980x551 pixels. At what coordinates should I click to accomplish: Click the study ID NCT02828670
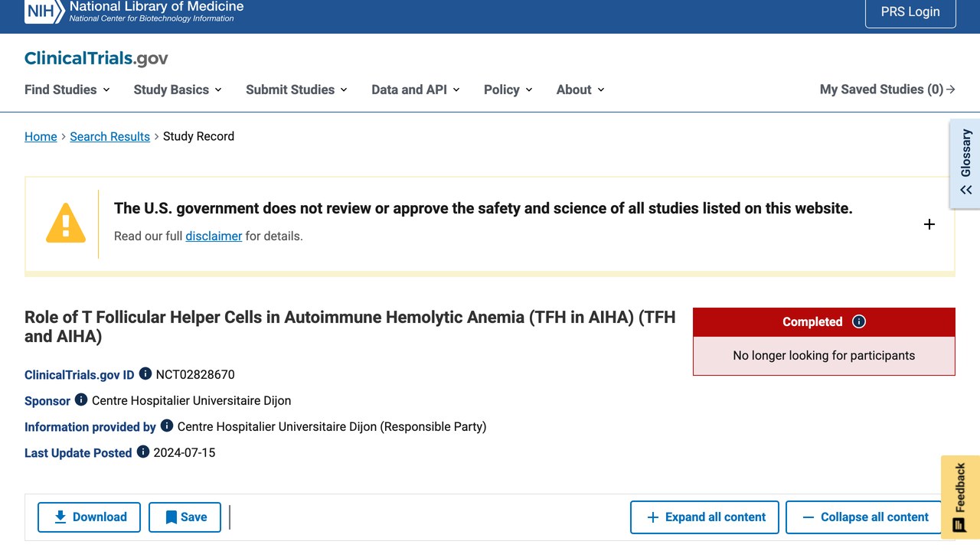click(195, 374)
